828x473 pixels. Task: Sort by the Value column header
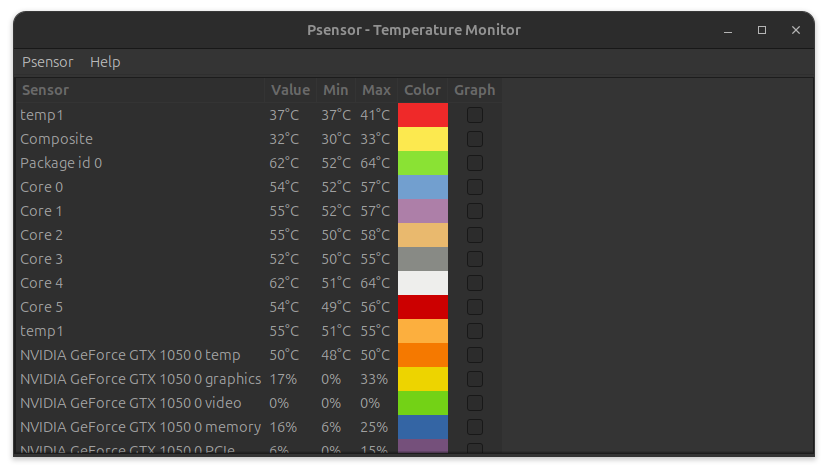tap(290, 90)
